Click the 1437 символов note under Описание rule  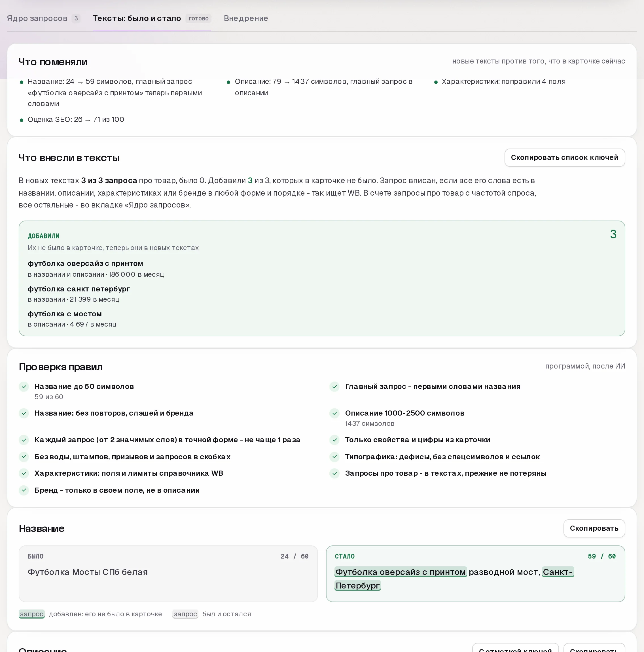(370, 424)
